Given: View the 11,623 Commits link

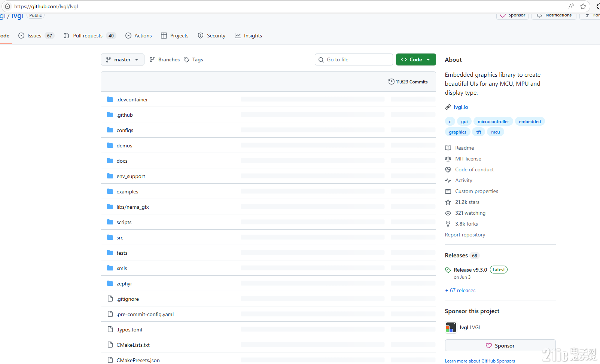Looking at the screenshot, I should pos(408,82).
